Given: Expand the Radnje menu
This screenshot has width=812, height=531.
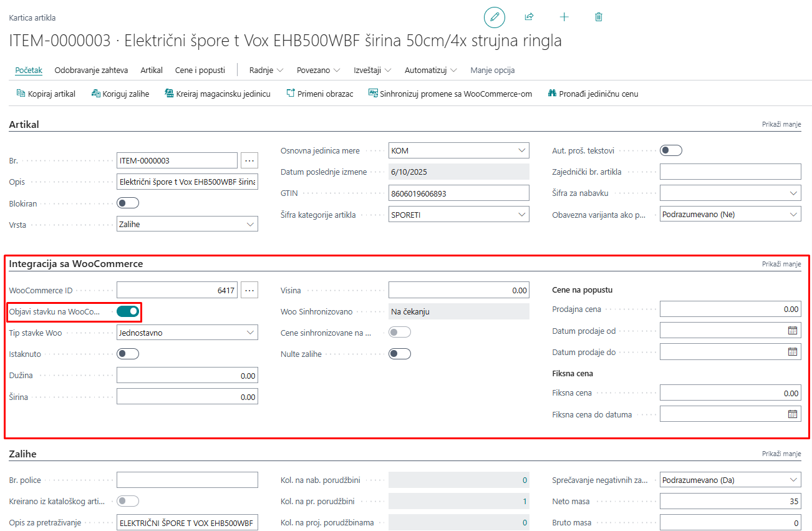Looking at the screenshot, I should click(266, 70).
